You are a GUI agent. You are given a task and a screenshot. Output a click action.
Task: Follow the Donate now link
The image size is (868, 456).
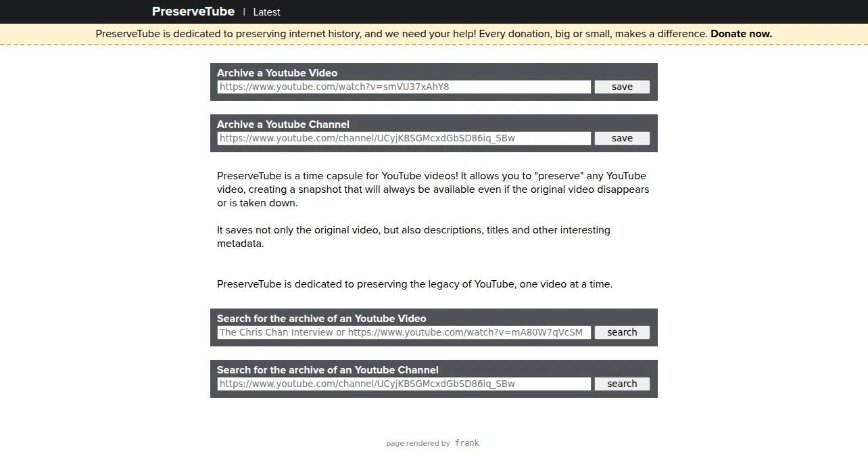click(x=741, y=34)
